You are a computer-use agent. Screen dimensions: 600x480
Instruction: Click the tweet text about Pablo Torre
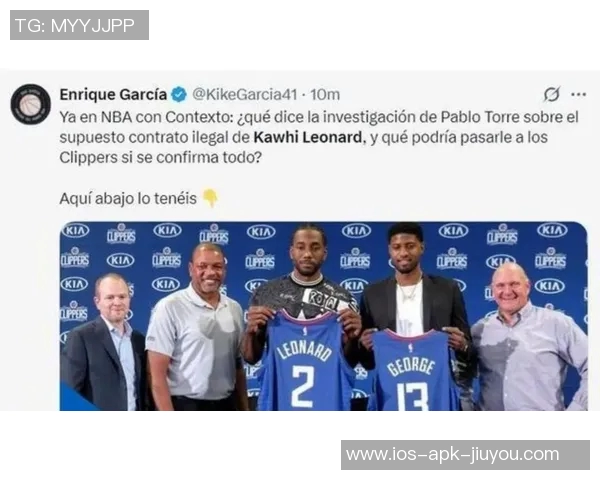pos(319,137)
